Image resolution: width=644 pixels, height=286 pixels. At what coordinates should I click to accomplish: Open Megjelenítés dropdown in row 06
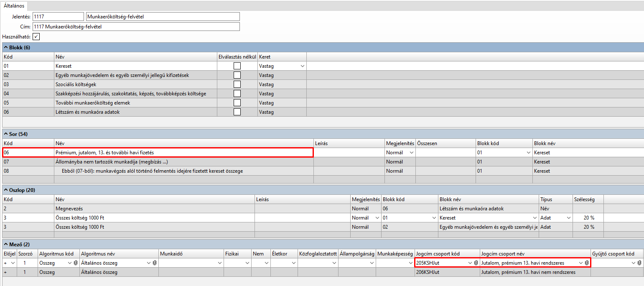411,153
